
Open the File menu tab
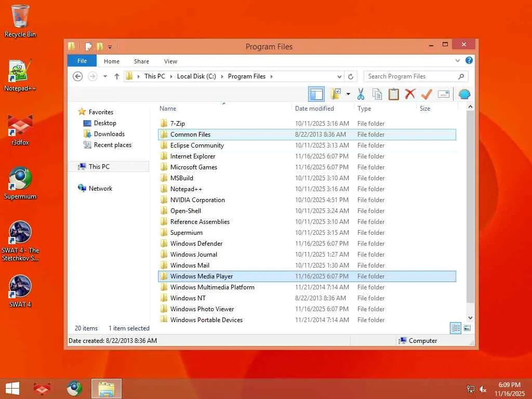click(x=82, y=61)
